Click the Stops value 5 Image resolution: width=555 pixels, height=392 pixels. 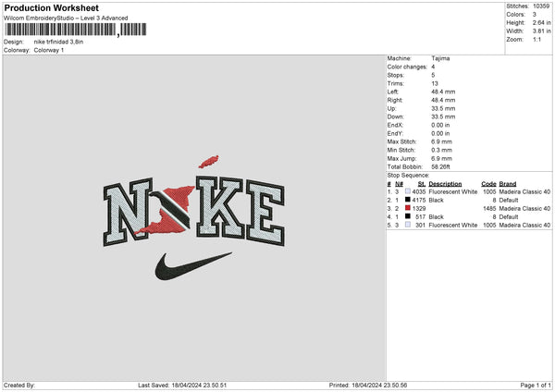[x=433, y=75]
